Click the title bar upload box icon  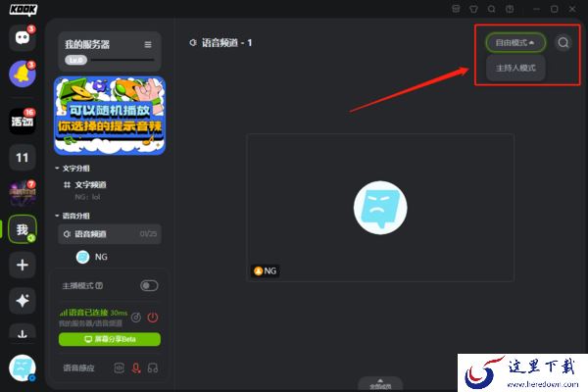(510, 9)
